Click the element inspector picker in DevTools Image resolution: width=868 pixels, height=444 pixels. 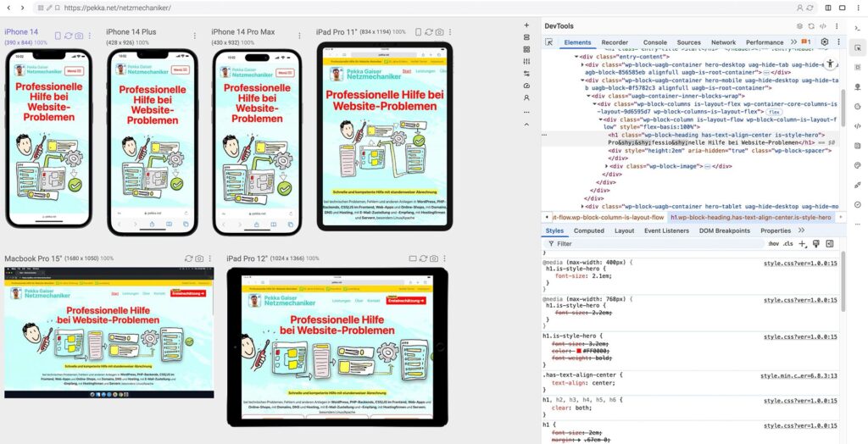549,42
